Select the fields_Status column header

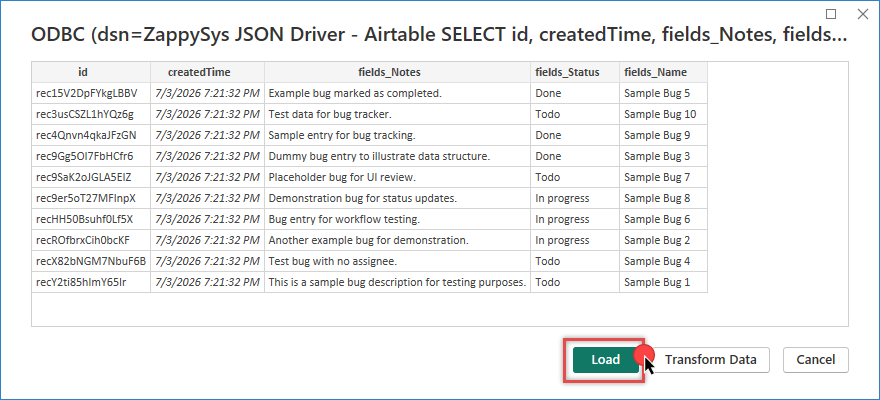[x=575, y=72]
